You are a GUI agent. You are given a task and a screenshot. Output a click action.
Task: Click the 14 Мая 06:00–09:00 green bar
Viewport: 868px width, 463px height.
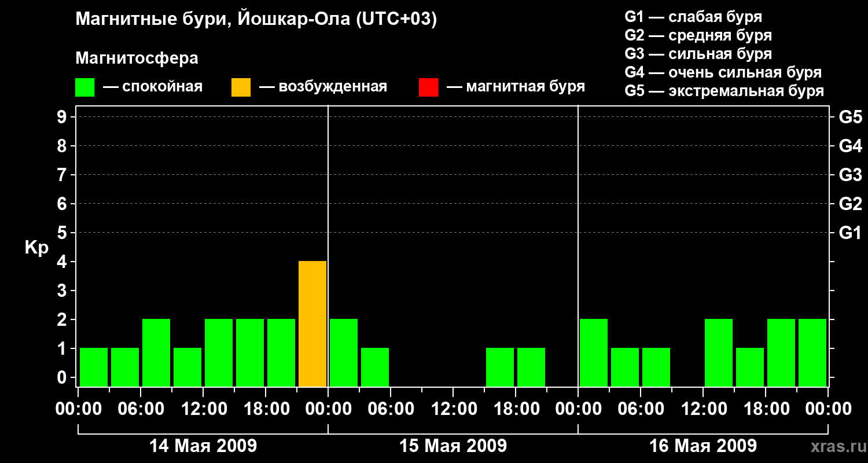click(156, 352)
